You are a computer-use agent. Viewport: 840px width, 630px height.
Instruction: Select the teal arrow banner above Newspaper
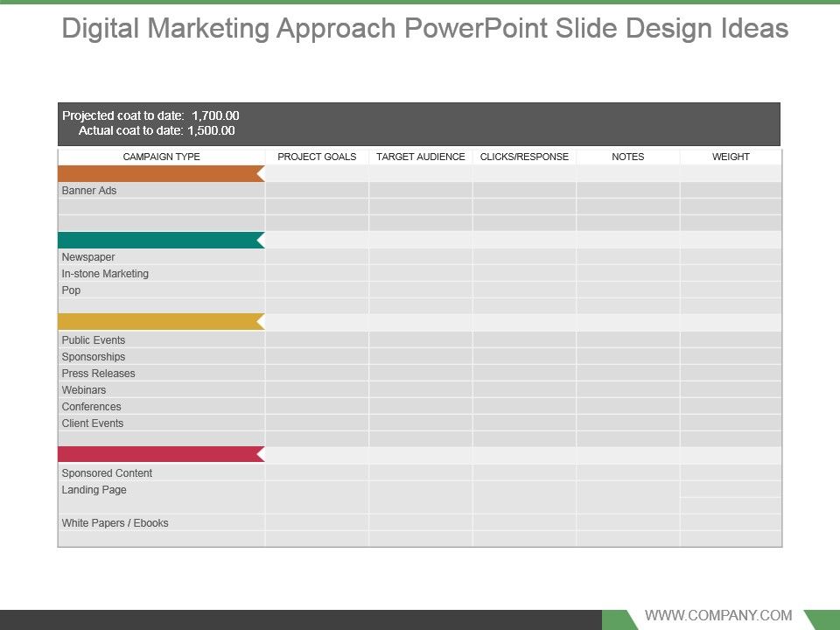[x=157, y=238]
